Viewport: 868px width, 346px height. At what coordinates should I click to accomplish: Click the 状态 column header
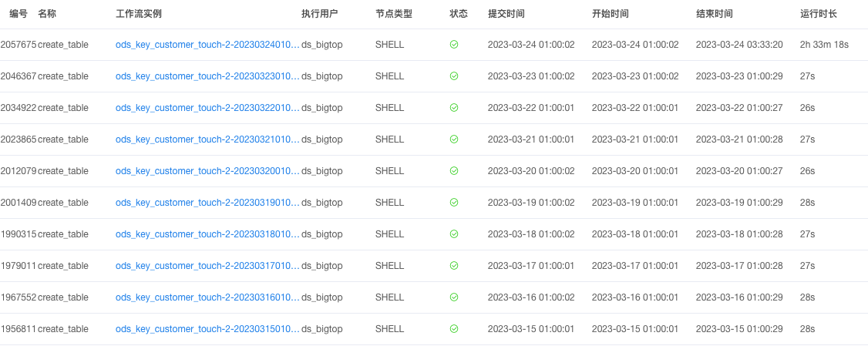[x=459, y=14]
